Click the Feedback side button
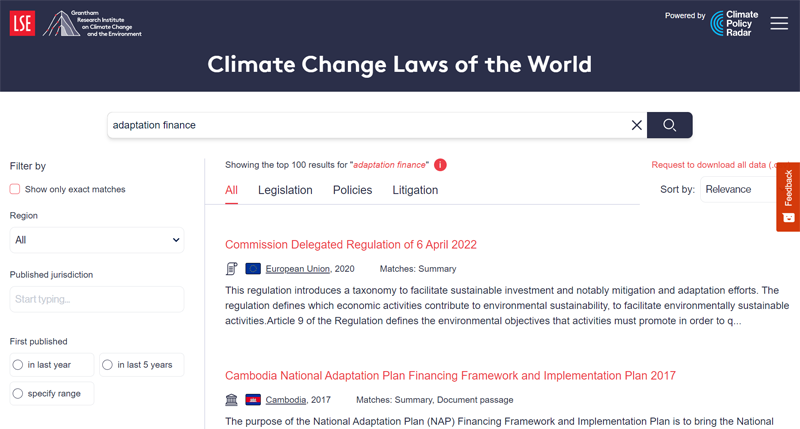 click(788, 196)
